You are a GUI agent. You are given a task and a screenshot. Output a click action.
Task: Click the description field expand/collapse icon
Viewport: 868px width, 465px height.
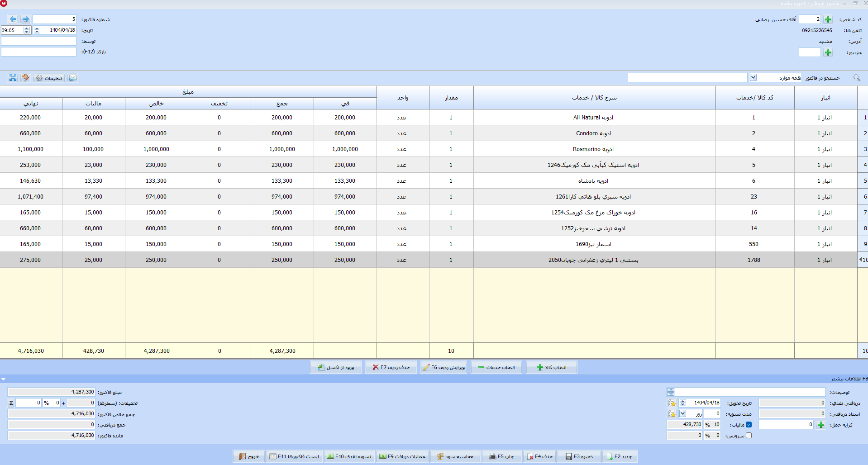pos(671,392)
